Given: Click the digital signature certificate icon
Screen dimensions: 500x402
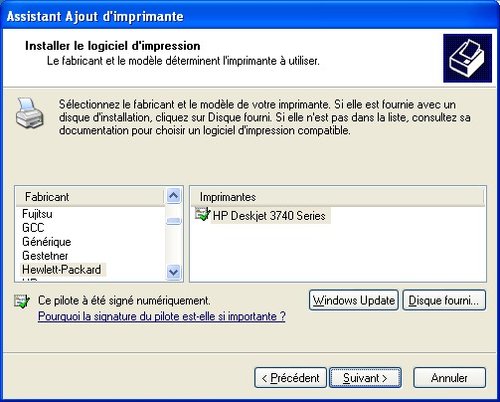Looking at the screenshot, I should 22,301.
